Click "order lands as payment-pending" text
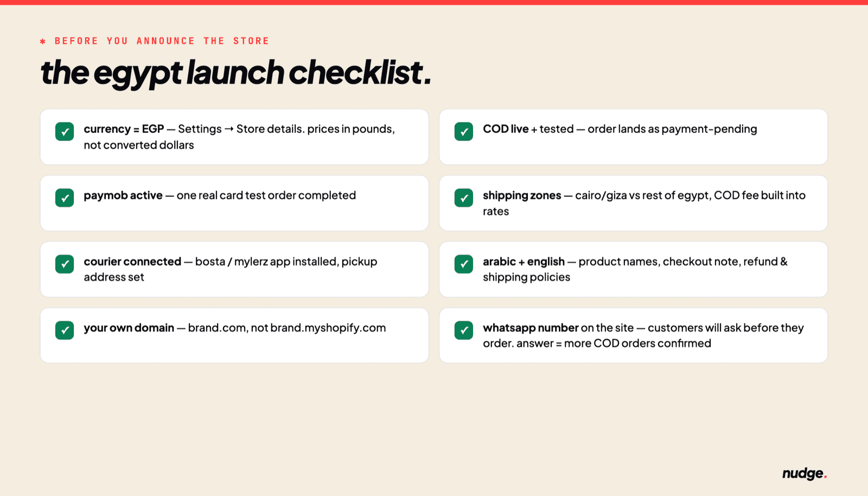868x496 pixels. point(672,129)
